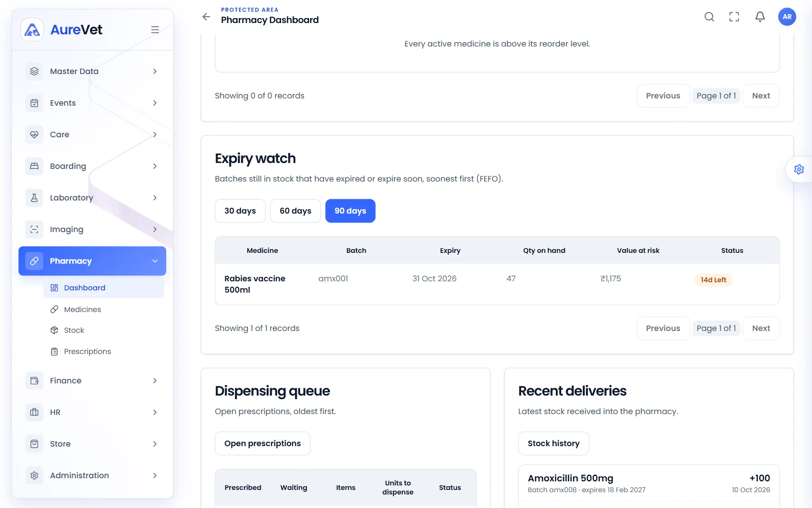Click the Care heart icon

point(34,135)
